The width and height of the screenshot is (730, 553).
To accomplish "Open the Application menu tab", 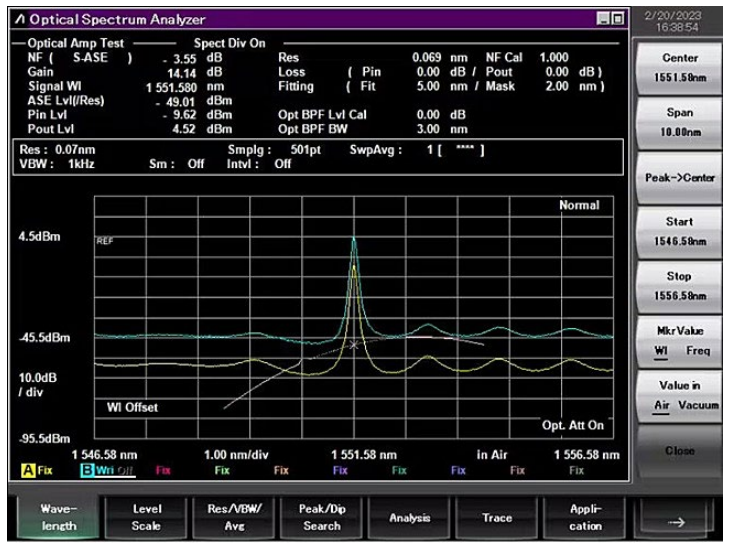I will (585, 518).
